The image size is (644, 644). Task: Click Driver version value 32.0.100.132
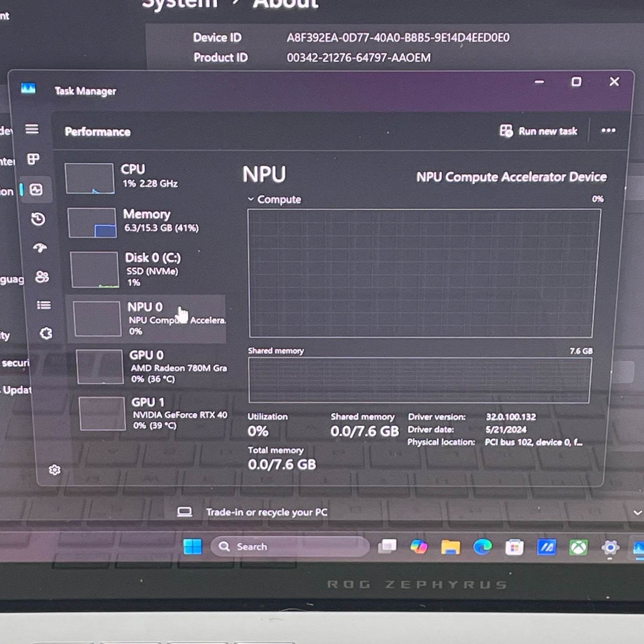(511, 416)
